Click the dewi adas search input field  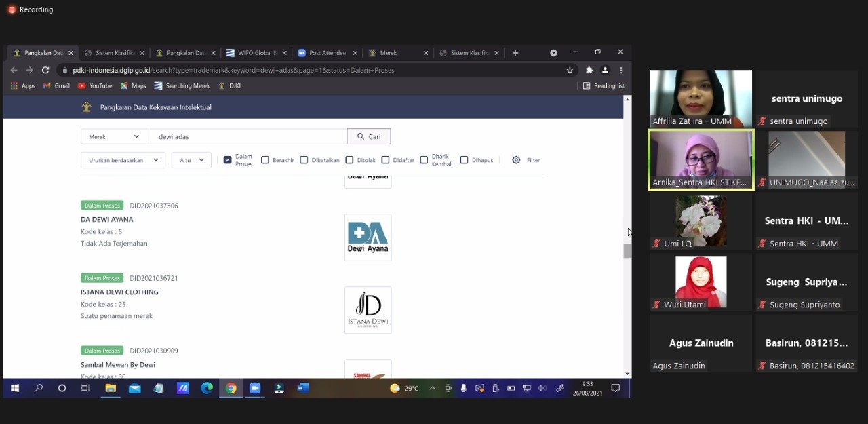click(248, 136)
